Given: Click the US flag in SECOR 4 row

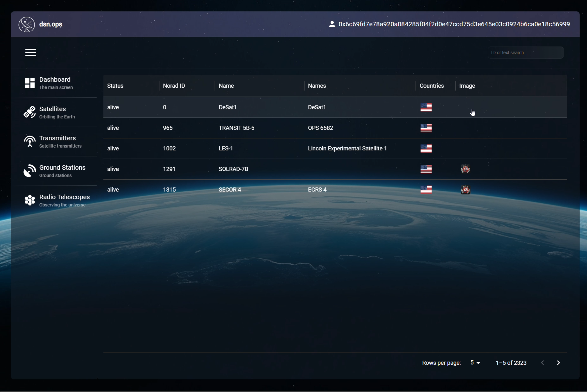Looking at the screenshot, I should point(426,190).
